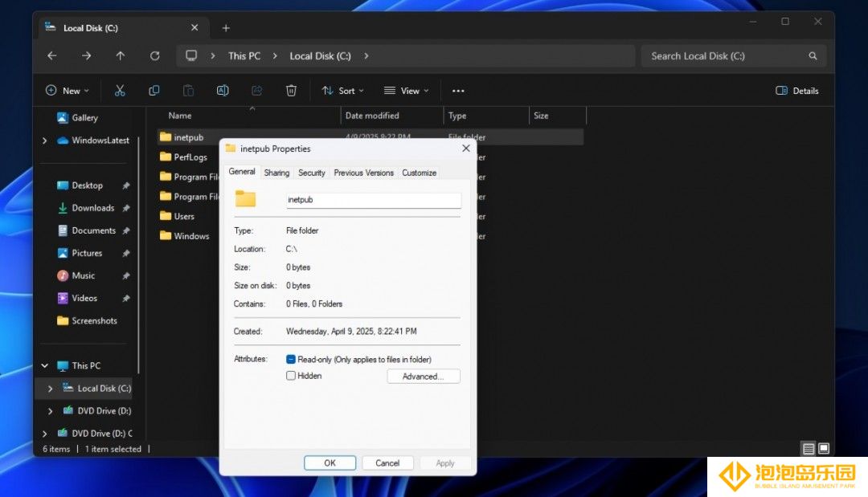Click the search magnifier icon
This screenshot has height=497, width=868.
coord(813,56)
